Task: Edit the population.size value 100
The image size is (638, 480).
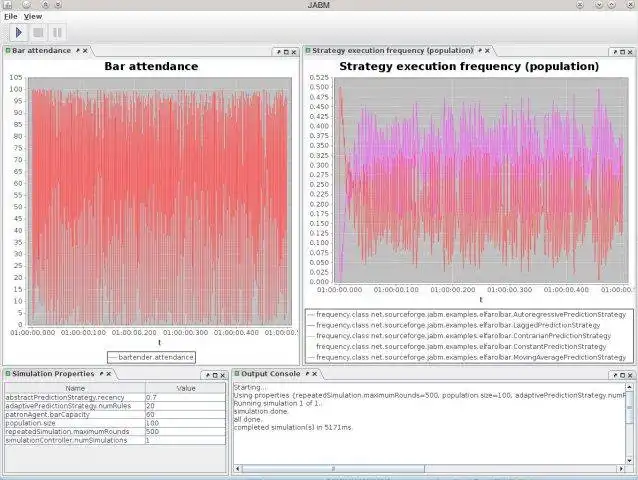Action: [x=186, y=423]
